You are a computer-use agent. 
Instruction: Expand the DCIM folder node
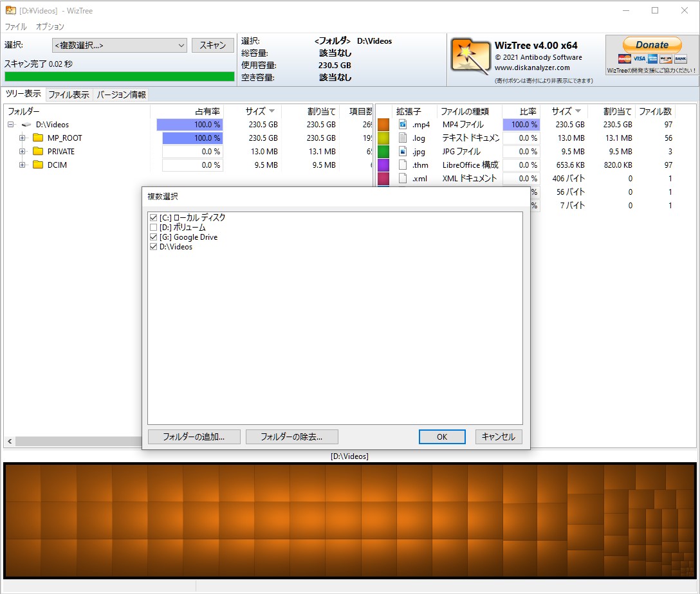click(x=22, y=165)
